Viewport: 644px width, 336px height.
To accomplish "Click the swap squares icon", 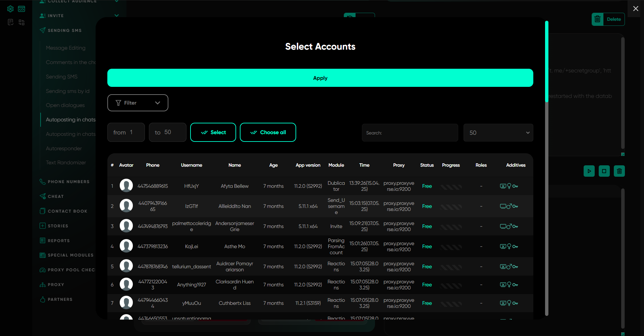I will [21, 22].
